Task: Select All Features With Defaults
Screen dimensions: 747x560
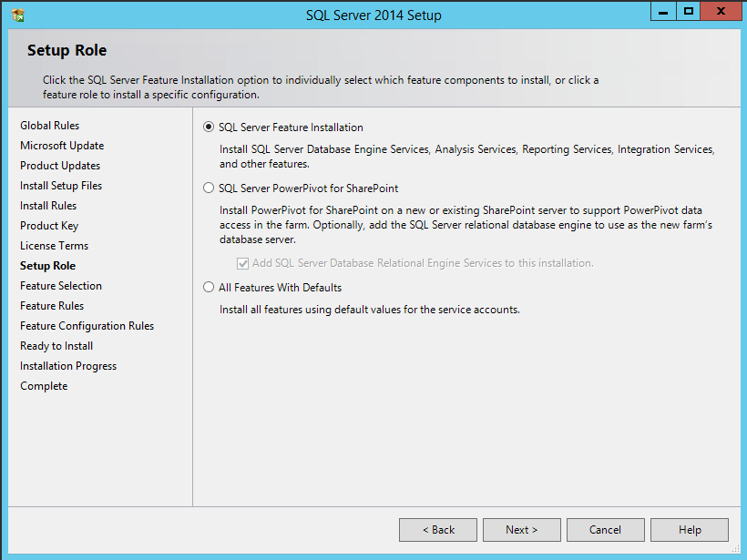Action: coord(209,287)
